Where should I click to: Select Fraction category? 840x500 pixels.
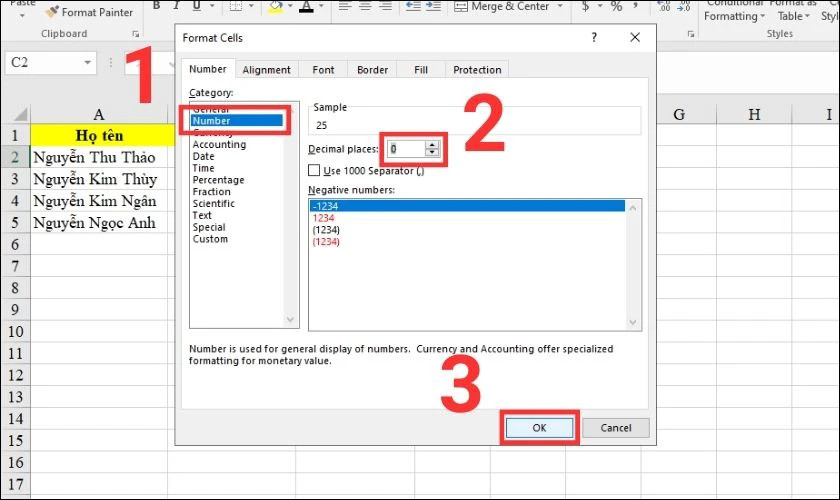click(212, 191)
